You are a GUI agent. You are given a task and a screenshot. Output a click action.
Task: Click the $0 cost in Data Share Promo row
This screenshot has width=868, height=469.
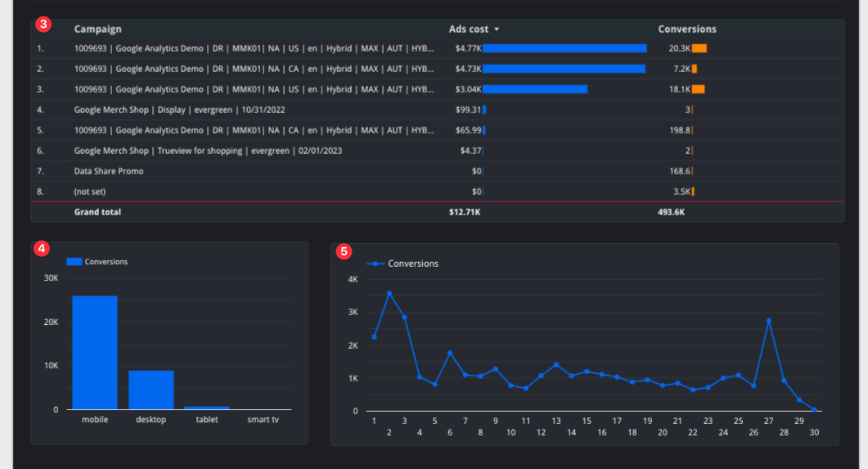(477, 171)
